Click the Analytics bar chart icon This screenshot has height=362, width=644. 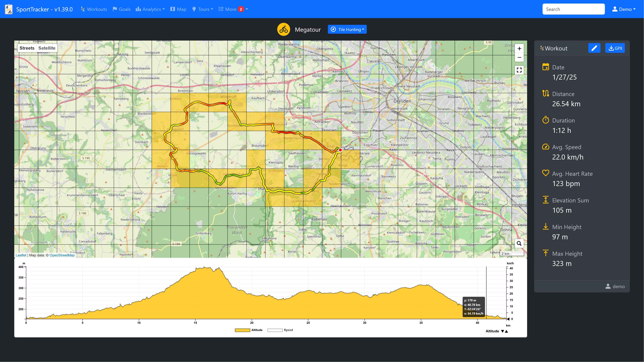138,9
